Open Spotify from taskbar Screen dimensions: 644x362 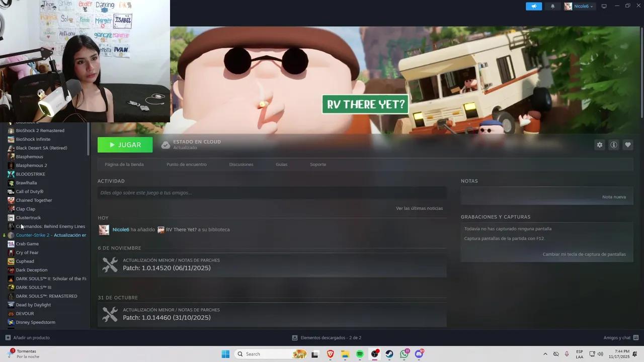tap(360, 354)
